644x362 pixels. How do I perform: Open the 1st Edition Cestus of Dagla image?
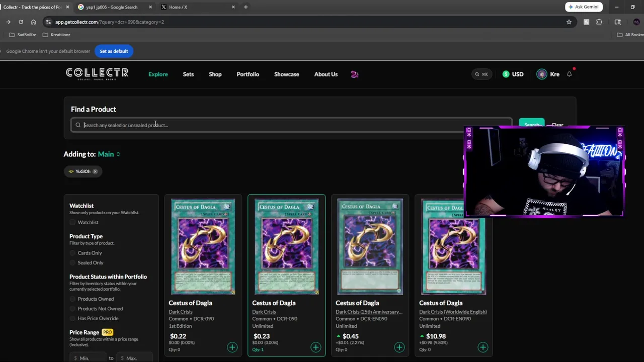(x=203, y=246)
